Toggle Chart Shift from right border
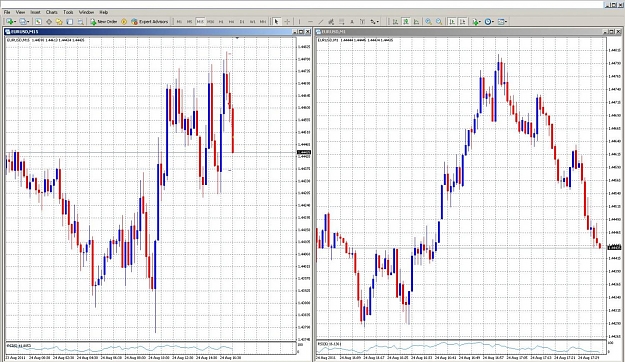Viewport: 625px width, 362px height. click(462, 22)
